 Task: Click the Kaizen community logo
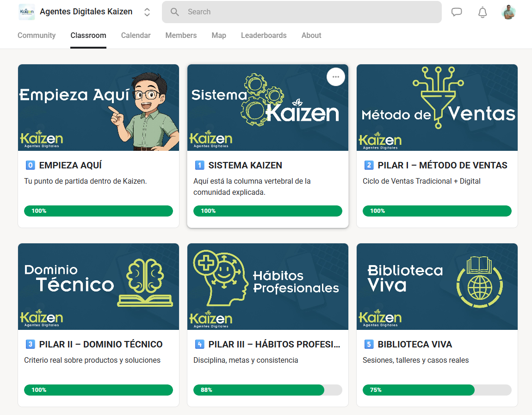tap(27, 12)
